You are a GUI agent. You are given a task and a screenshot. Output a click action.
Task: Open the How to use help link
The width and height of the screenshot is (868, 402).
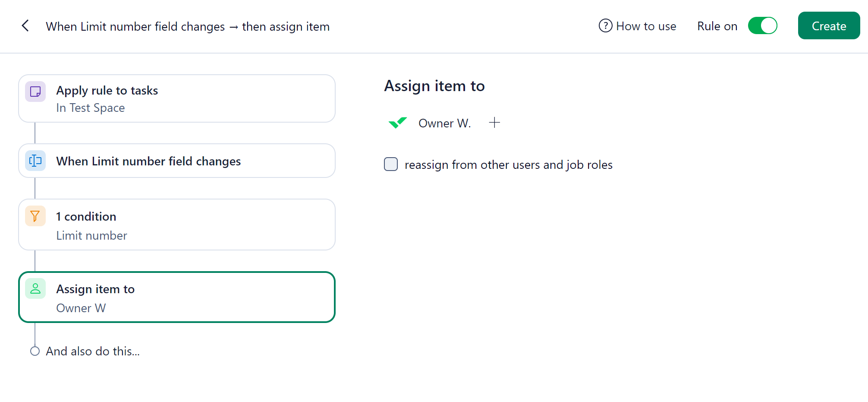[646, 26]
